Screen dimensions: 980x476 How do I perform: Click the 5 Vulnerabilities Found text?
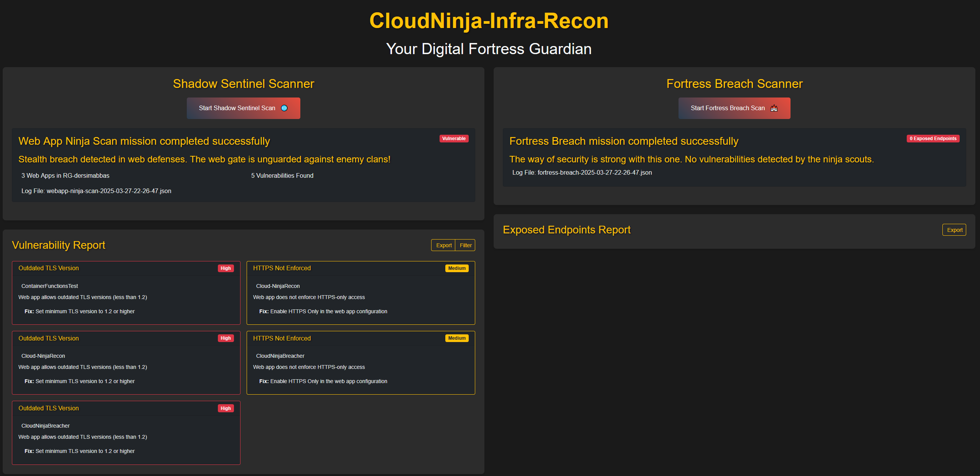(x=282, y=175)
